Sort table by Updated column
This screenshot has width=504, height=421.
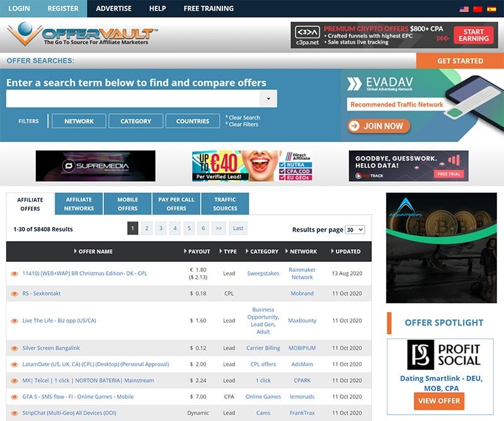coord(345,252)
